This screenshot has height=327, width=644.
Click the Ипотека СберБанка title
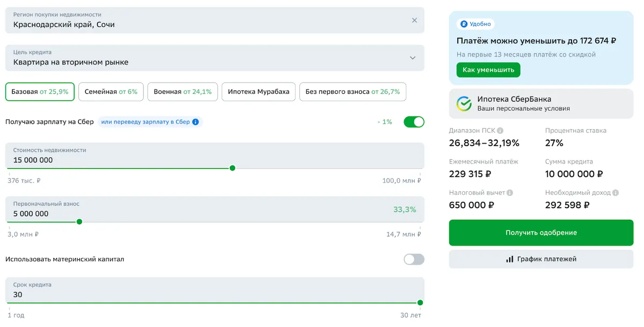click(x=514, y=99)
